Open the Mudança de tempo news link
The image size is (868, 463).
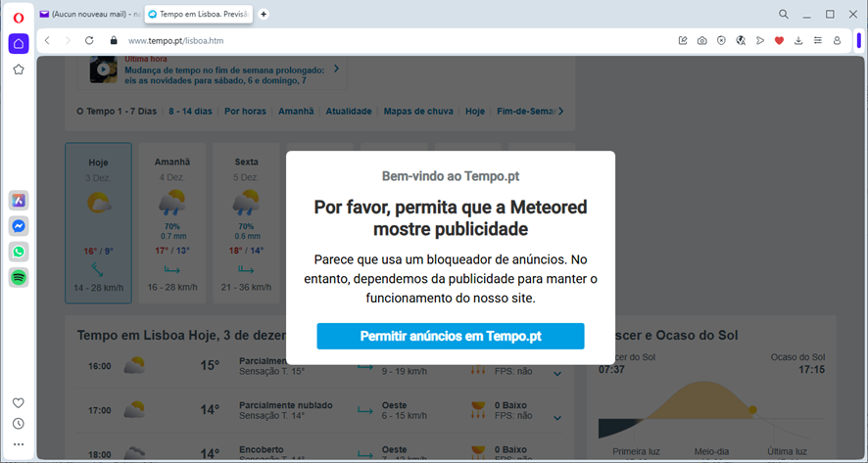224,75
